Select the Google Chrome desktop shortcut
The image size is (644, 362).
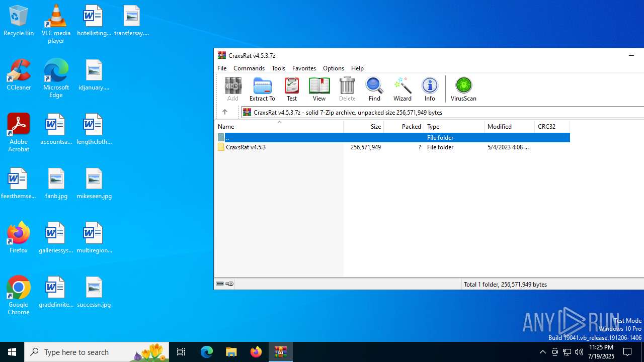pos(19,295)
